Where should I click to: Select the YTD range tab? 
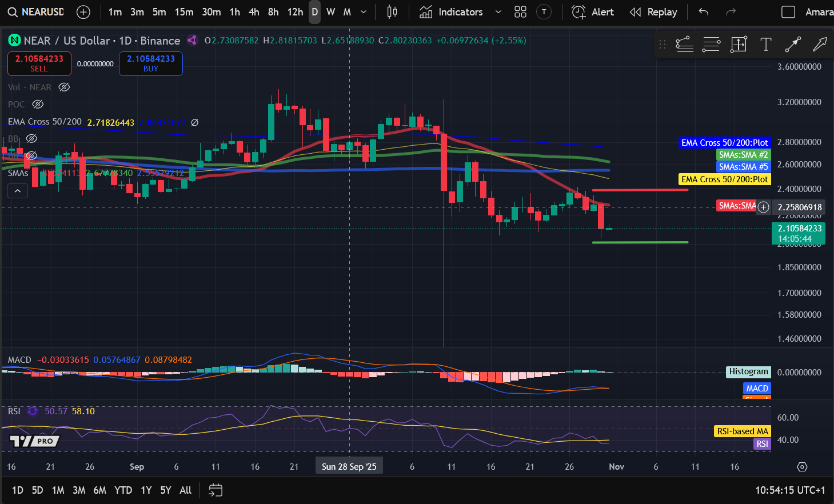coord(122,490)
